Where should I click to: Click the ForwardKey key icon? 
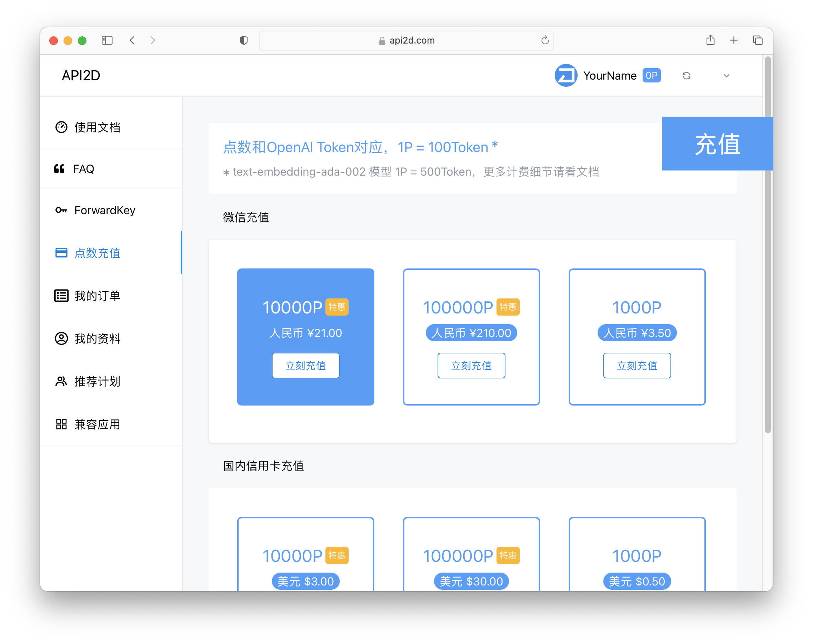click(x=61, y=210)
